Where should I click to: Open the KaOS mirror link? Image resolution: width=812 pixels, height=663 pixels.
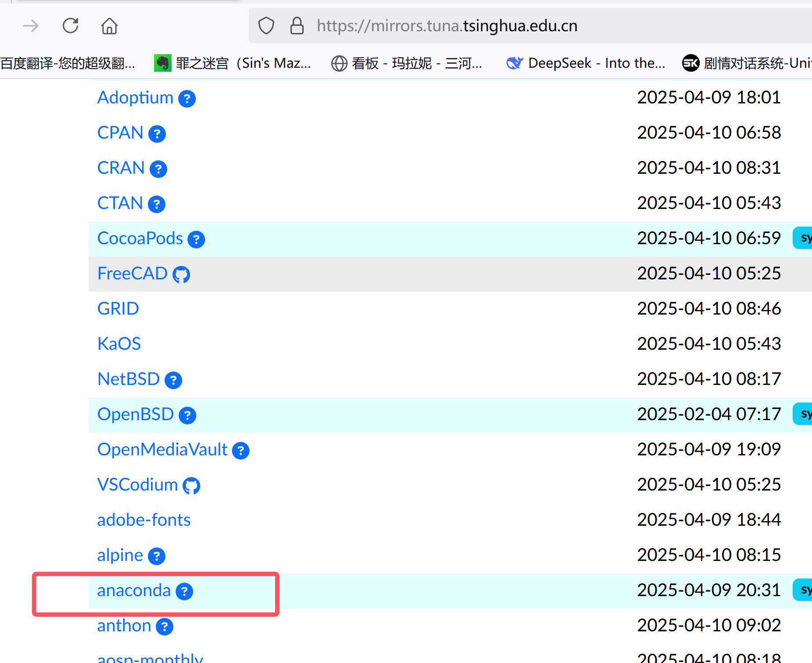[119, 344]
